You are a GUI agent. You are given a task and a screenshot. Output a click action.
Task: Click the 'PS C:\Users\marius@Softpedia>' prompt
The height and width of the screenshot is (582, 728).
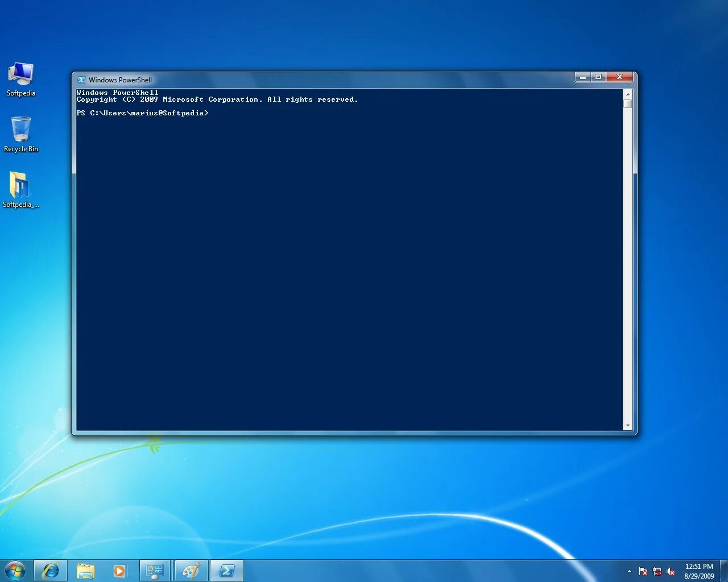(x=142, y=113)
